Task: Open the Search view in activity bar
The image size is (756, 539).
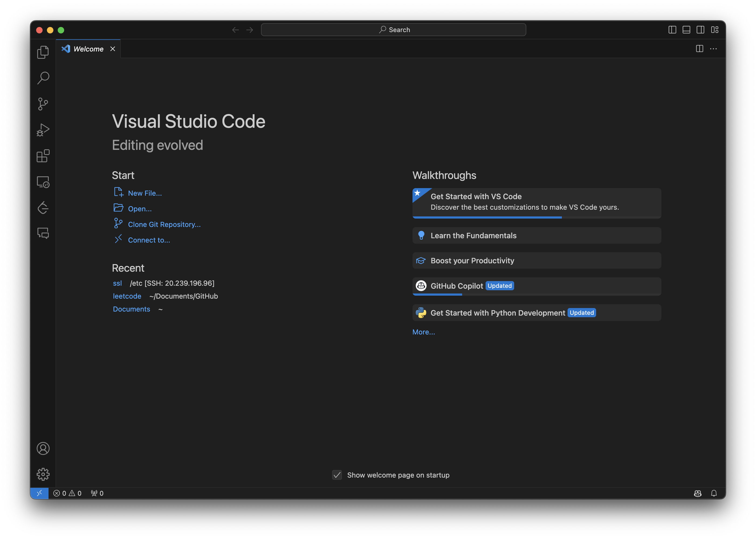Action: (x=43, y=78)
